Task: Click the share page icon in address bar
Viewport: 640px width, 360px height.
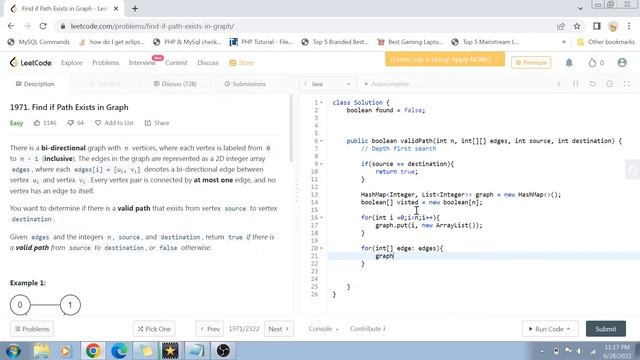Action: (561, 26)
